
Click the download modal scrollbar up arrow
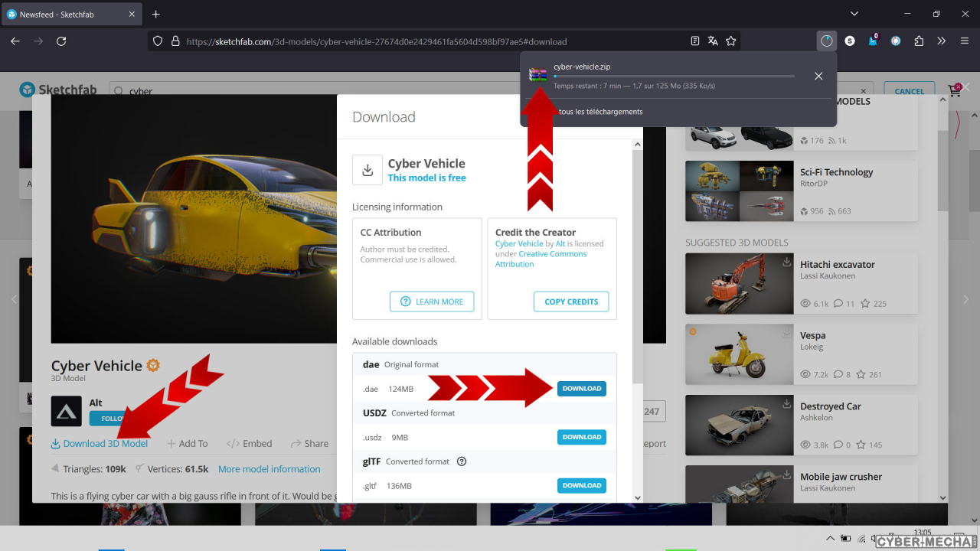tap(638, 145)
